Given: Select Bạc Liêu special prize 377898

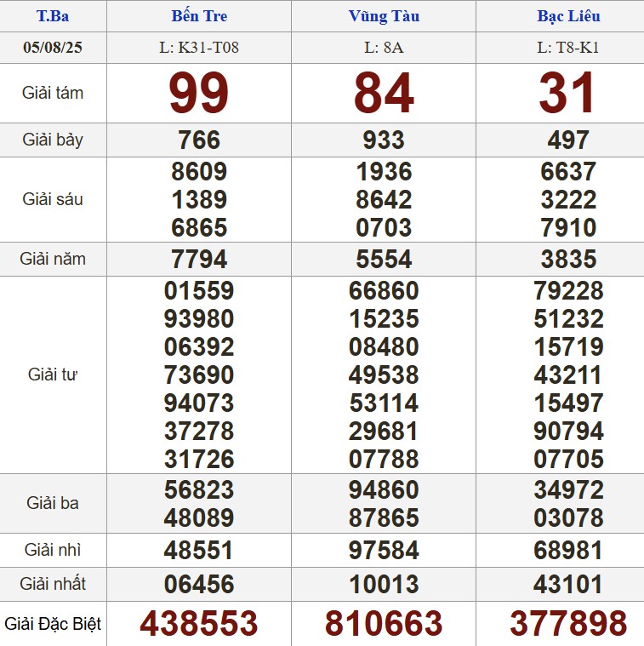Looking at the screenshot, I should pos(568,624).
